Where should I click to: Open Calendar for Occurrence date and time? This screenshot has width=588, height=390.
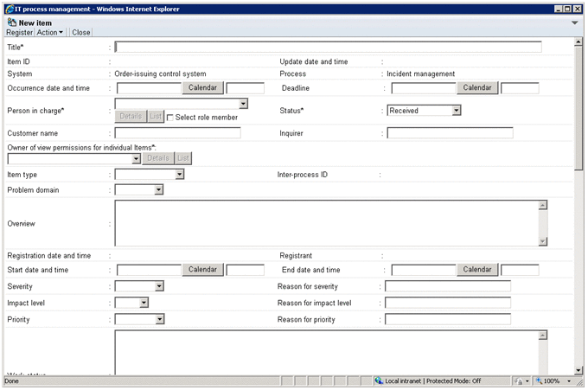tap(202, 88)
